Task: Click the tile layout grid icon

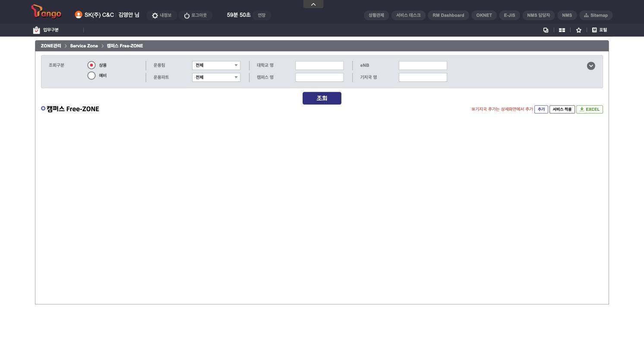Action: [x=562, y=30]
